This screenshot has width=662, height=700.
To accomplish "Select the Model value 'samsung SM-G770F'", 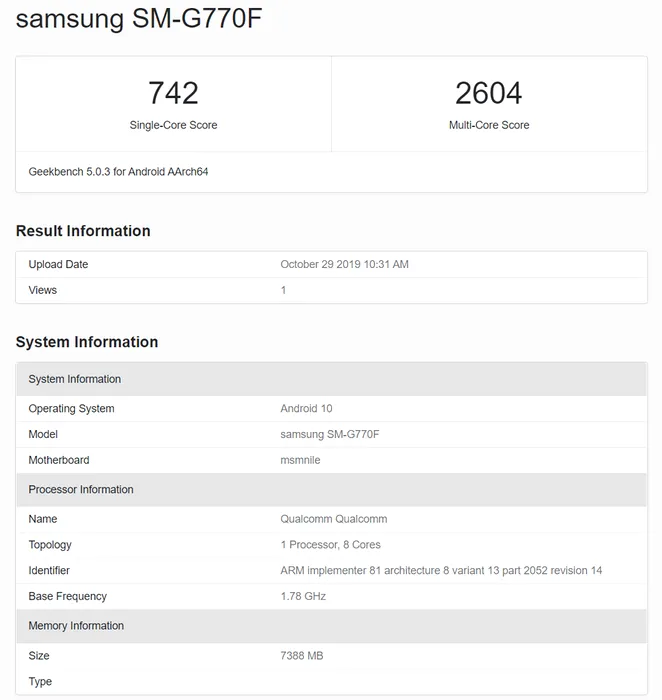I will click(x=330, y=434).
